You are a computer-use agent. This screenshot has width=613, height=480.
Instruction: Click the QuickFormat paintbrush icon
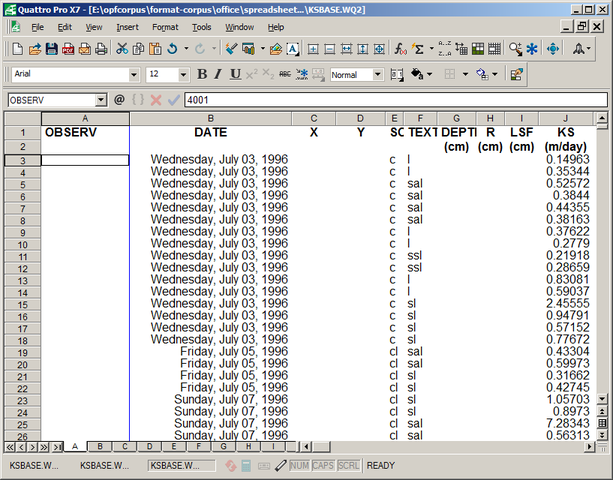pos(231,49)
